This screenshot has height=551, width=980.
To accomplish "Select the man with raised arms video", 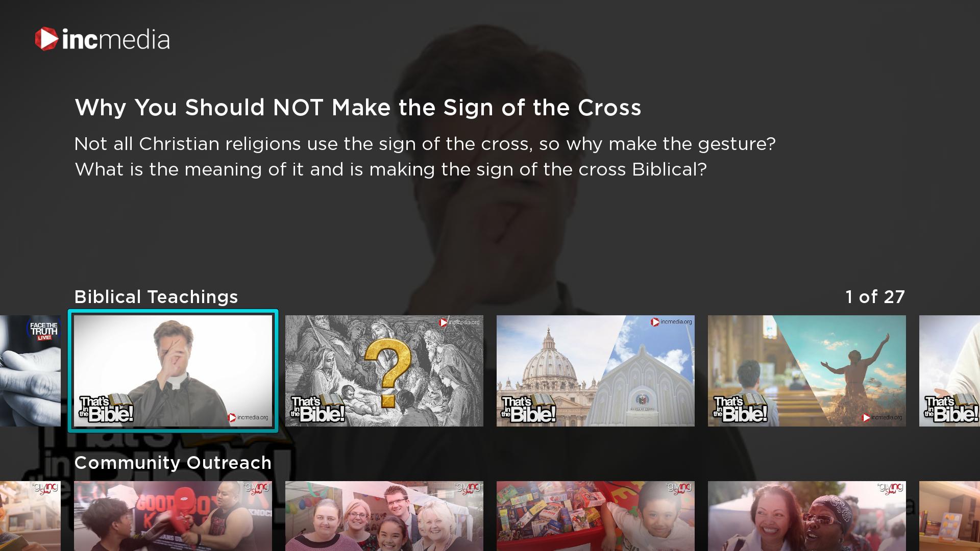I will tap(807, 371).
